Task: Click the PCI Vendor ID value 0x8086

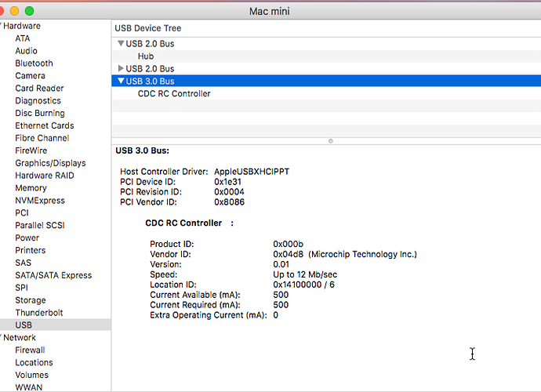Action: [229, 201]
